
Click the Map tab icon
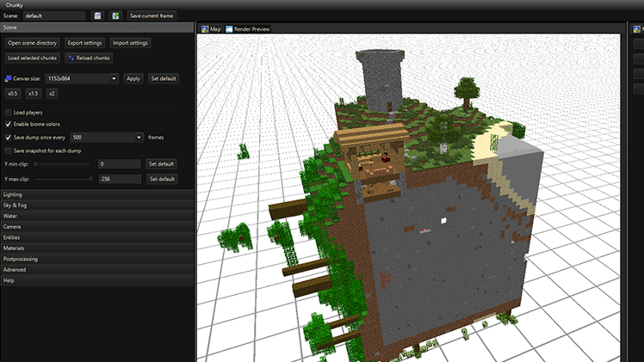(205, 29)
